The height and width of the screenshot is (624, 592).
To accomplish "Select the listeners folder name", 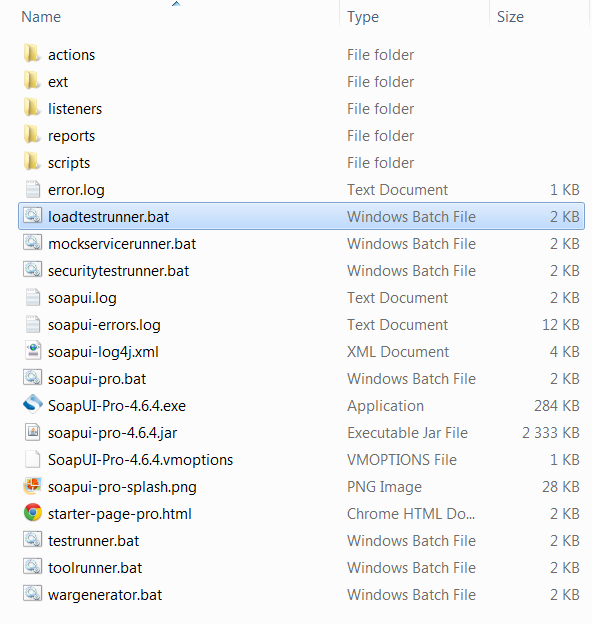I will 75,109.
